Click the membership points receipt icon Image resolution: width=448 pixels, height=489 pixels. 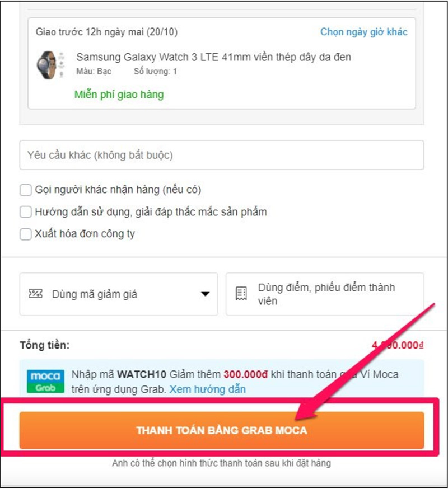241,294
